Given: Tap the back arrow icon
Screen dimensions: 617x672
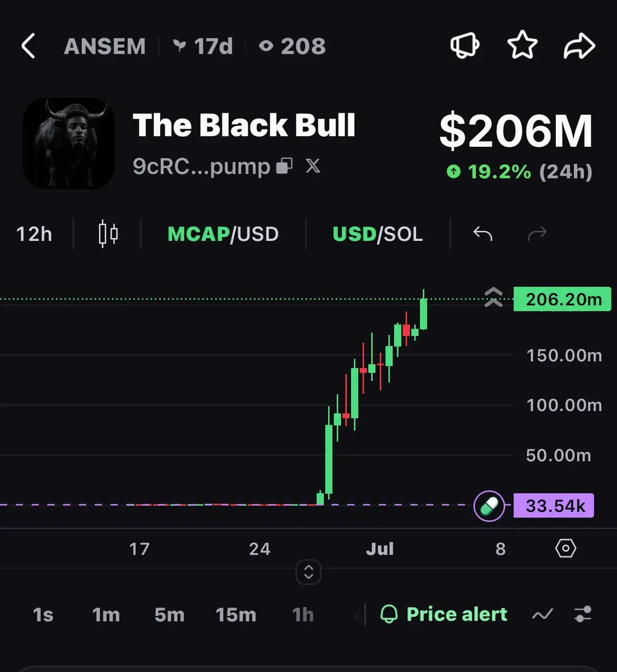Looking at the screenshot, I should [28, 46].
